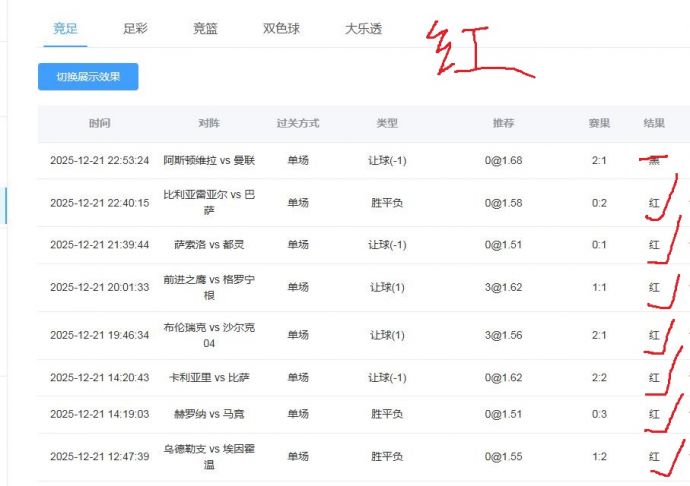The height and width of the screenshot is (486, 690).
Task: Click timestamp 2025-12-21 14:19:03
Action: pos(99,414)
